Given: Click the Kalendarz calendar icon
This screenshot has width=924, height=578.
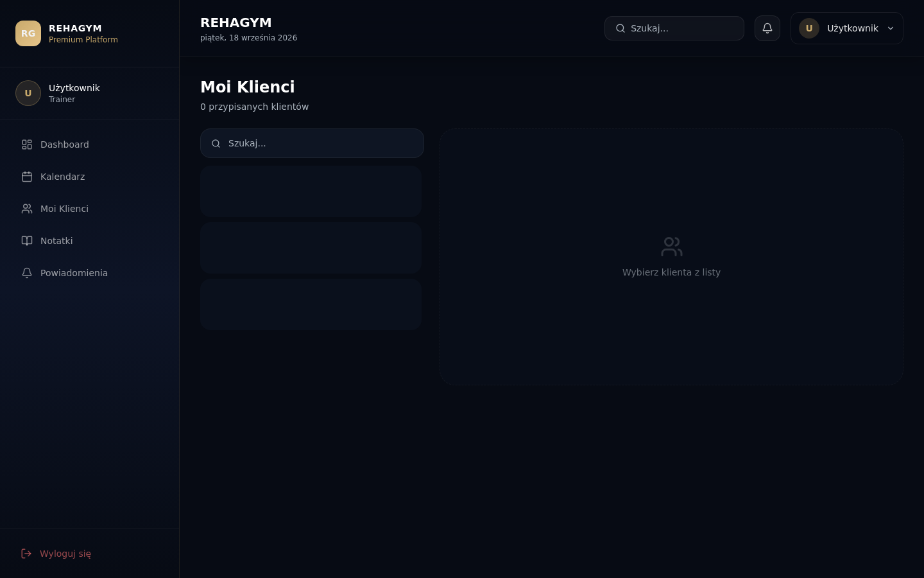Looking at the screenshot, I should (x=27, y=177).
